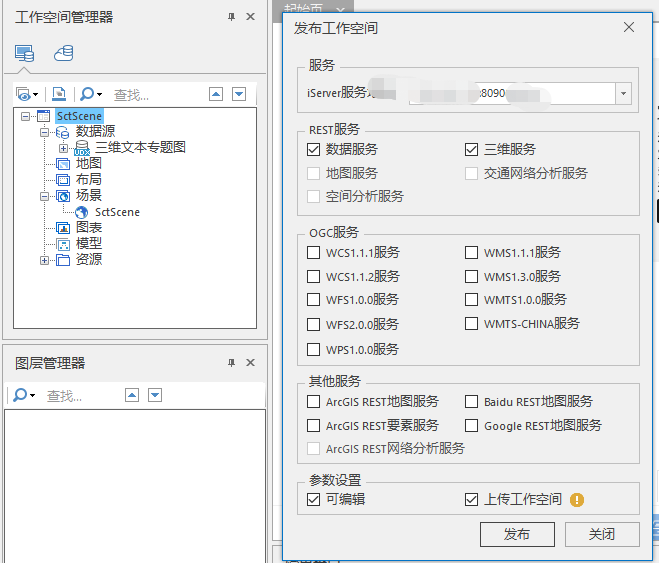The width and height of the screenshot is (659, 563).
Task: Open the iServer服务 address dropdown
Action: click(624, 93)
